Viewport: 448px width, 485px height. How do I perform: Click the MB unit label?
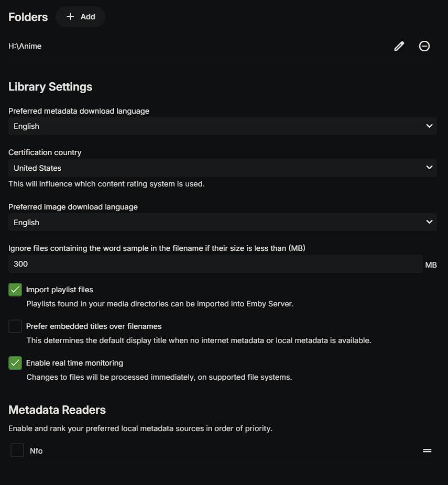pos(431,265)
